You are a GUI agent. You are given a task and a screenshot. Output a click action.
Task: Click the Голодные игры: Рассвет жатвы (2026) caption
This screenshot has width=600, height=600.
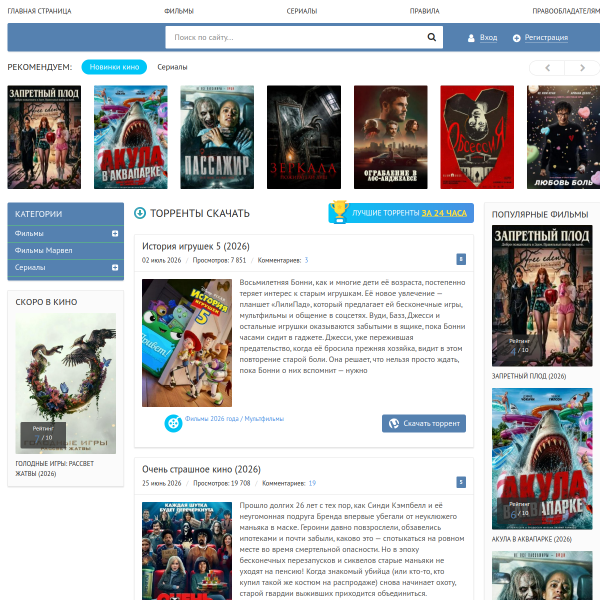tap(54, 468)
